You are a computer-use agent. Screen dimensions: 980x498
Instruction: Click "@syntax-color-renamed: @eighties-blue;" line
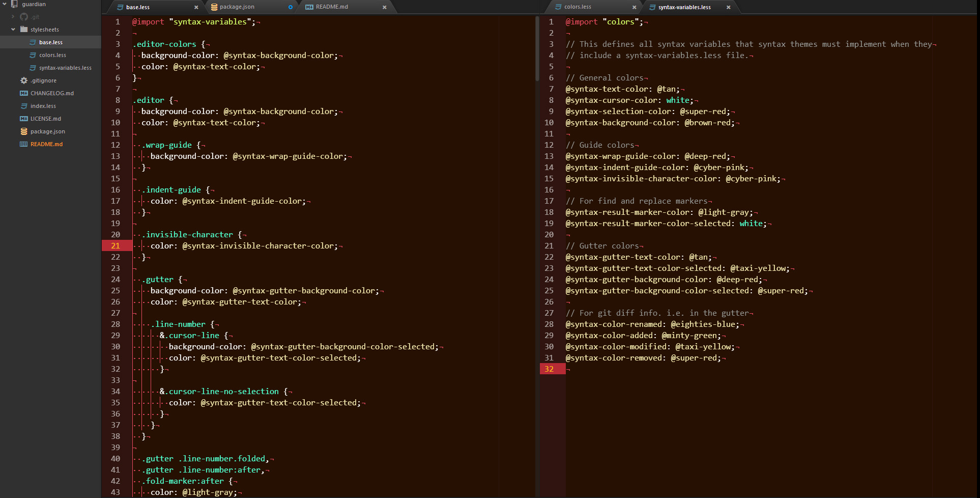tap(652, 324)
